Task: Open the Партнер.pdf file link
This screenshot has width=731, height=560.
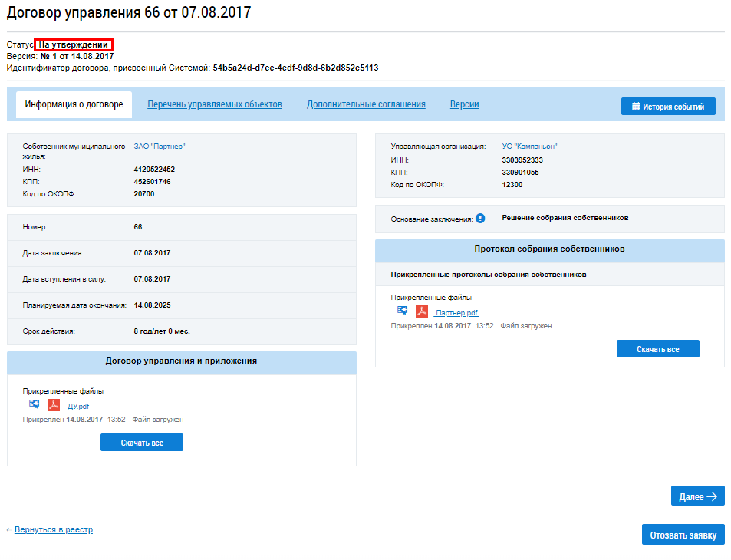Action: coord(456,313)
